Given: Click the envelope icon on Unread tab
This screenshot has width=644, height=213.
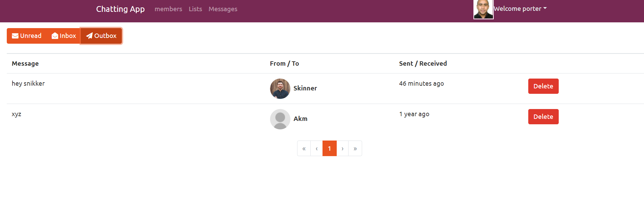Looking at the screenshot, I should coord(15,36).
